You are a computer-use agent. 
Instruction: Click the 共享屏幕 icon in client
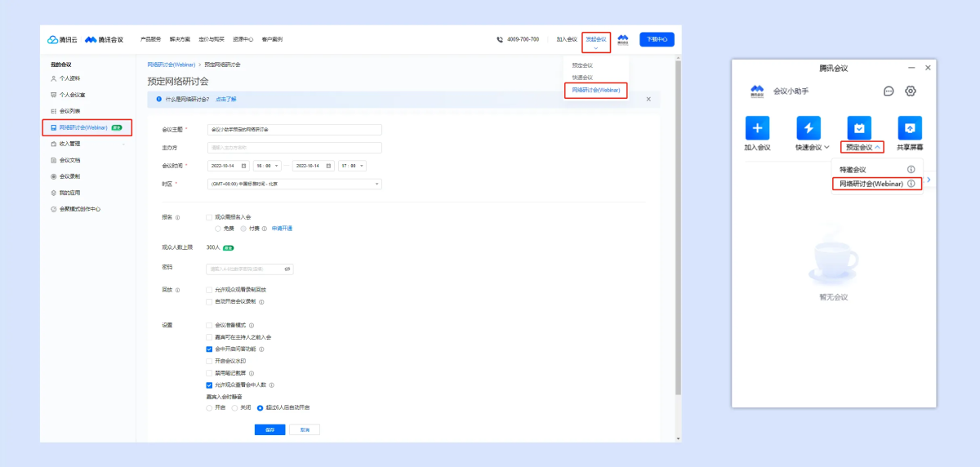[x=910, y=128]
